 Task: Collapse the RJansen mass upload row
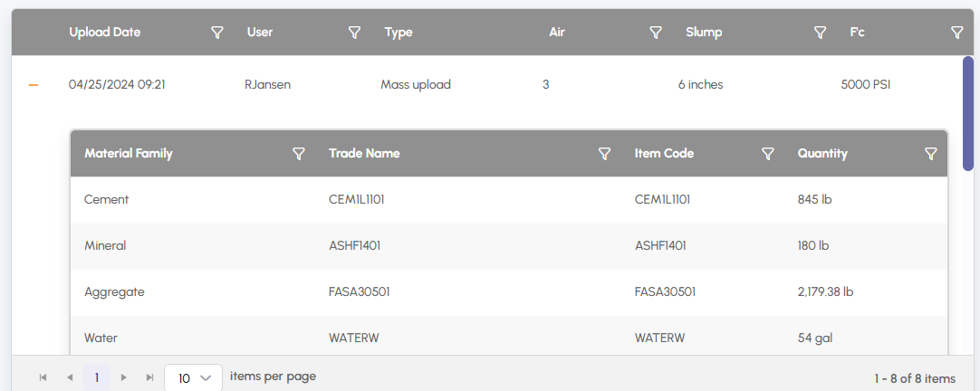pyautogui.click(x=34, y=85)
